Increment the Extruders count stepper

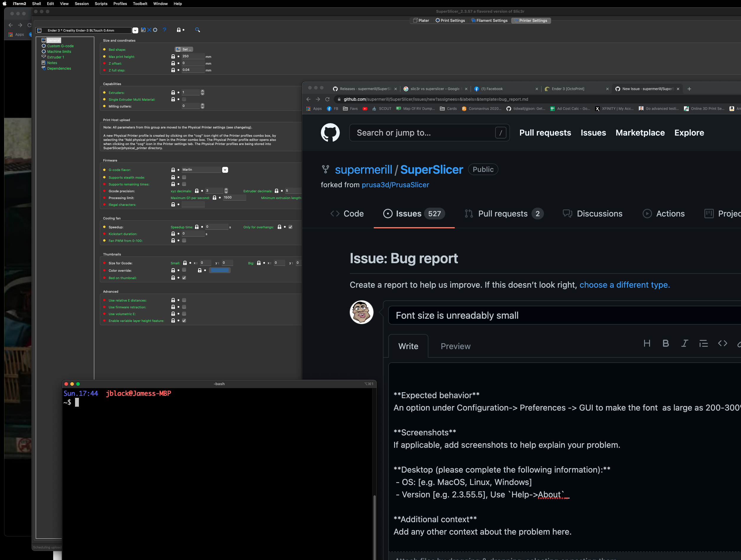pyautogui.click(x=202, y=91)
